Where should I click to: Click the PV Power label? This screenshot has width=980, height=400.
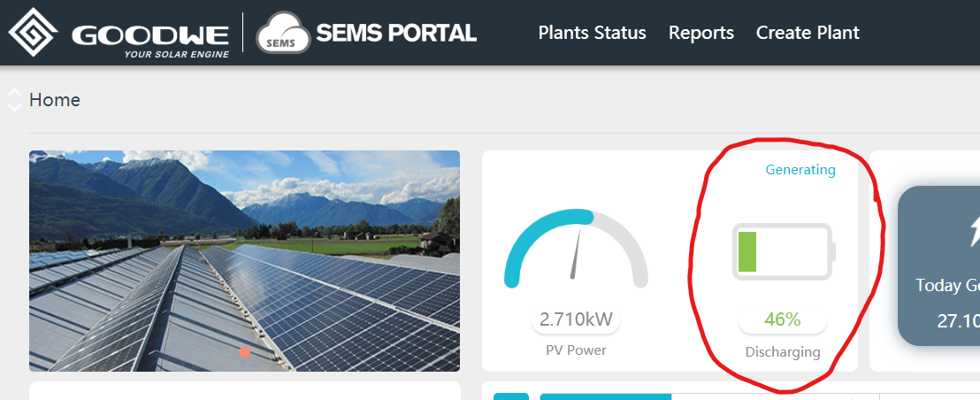576,350
